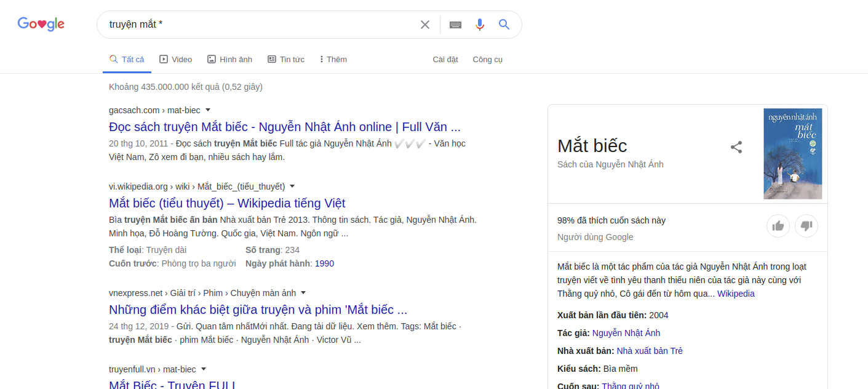Open Đọc sách truyện Mắt biếc result

click(x=285, y=127)
